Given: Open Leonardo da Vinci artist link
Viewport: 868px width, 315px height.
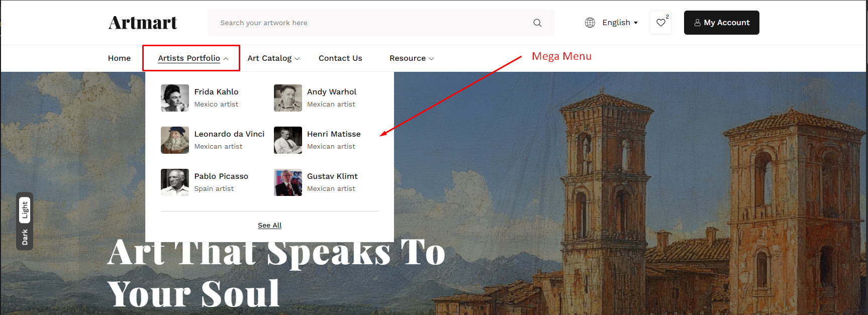Looking at the screenshot, I should (229, 134).
